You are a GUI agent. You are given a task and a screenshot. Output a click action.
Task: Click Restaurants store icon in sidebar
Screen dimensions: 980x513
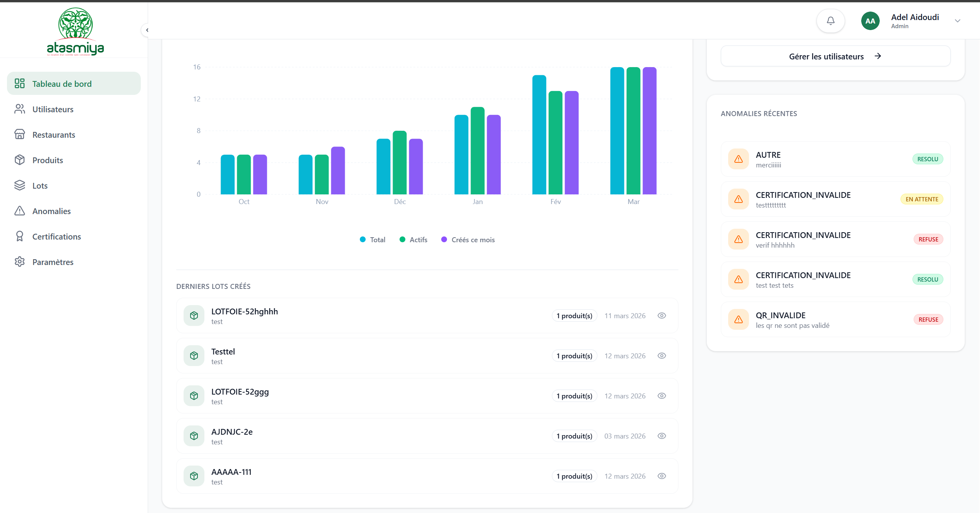click(x=20, y=134)
